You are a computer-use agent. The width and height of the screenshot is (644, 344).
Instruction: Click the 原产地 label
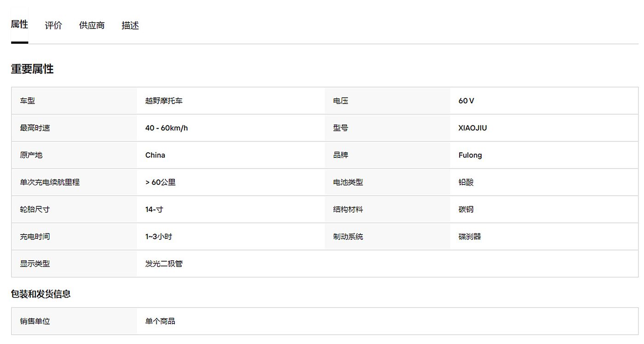click(31, 155)
